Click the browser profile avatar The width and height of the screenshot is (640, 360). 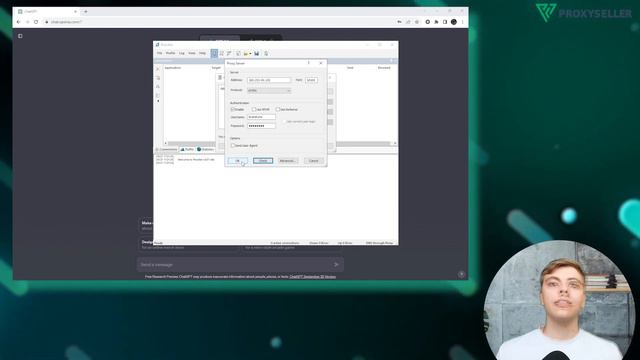point(454,22)
